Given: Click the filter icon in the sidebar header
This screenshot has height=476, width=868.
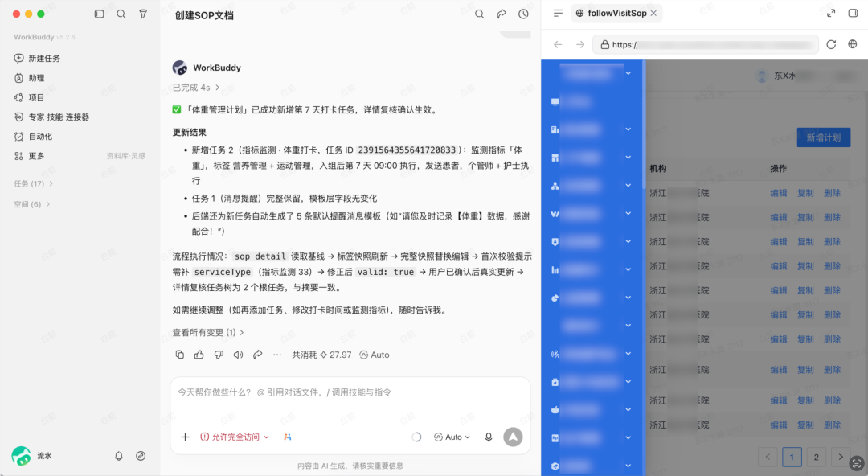Looking at the screenshot, I should click(143, 14).
